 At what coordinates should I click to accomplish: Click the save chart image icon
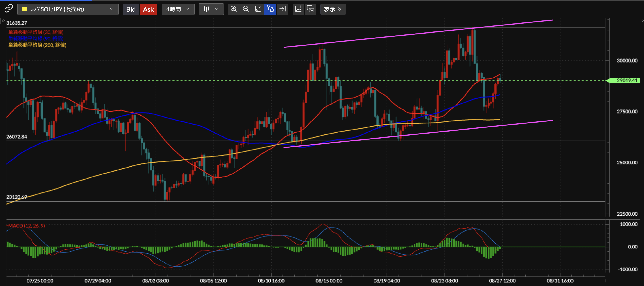pyautogui.click(x=311, y=9)
